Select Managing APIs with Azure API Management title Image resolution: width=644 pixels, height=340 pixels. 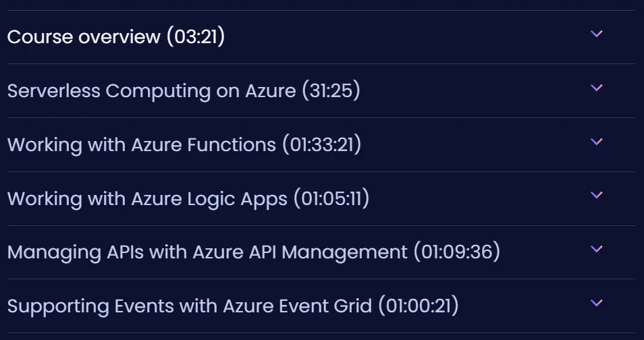[207, 252]
